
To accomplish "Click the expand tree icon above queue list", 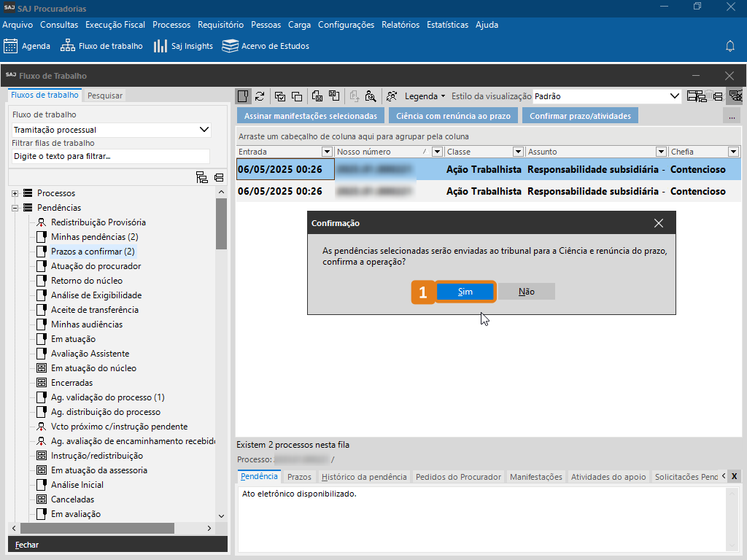I will pyautogui.click(x=202, y=178).
